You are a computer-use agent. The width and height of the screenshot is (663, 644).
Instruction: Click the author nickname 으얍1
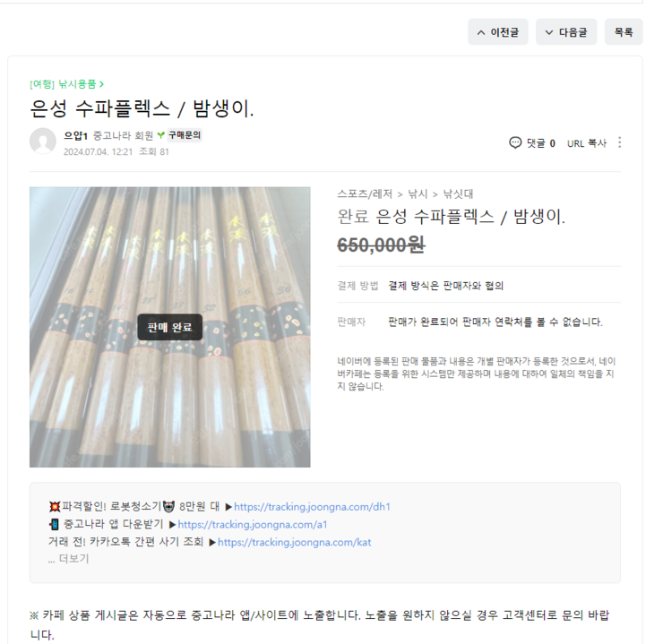click(x=75, y=135)
